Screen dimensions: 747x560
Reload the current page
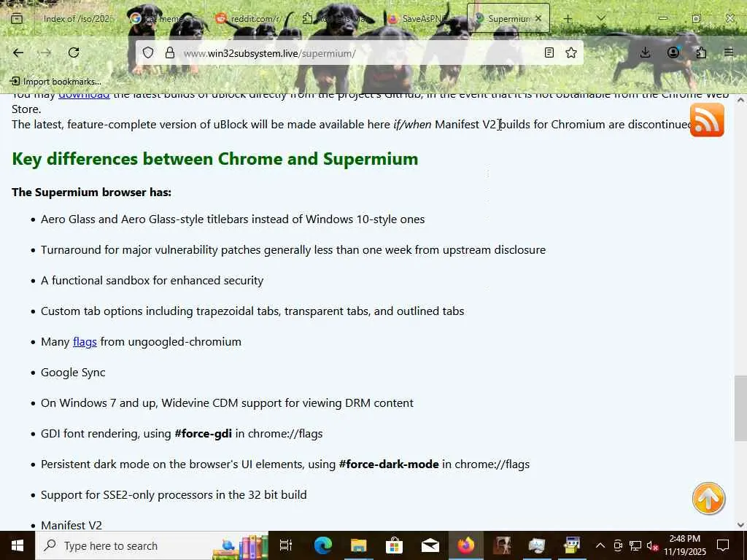(x=74, y=52)
